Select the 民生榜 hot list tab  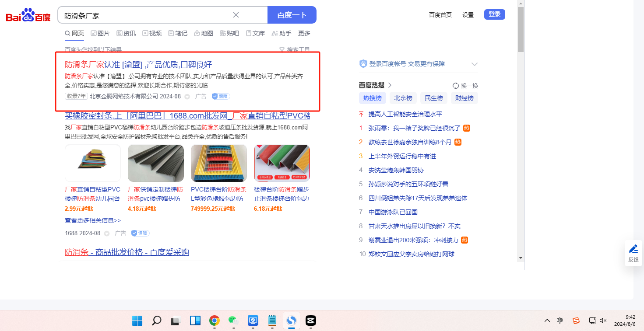434,98
